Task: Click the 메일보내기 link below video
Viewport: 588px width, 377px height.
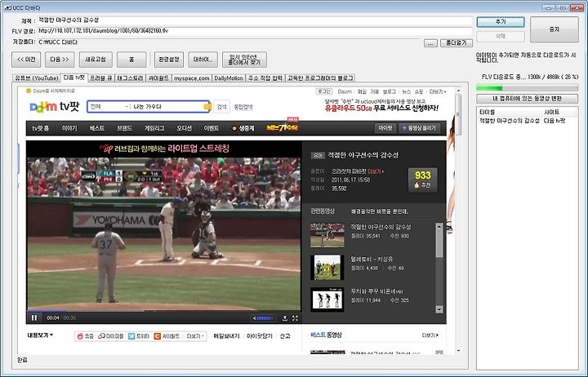Action: pos(226,336)
